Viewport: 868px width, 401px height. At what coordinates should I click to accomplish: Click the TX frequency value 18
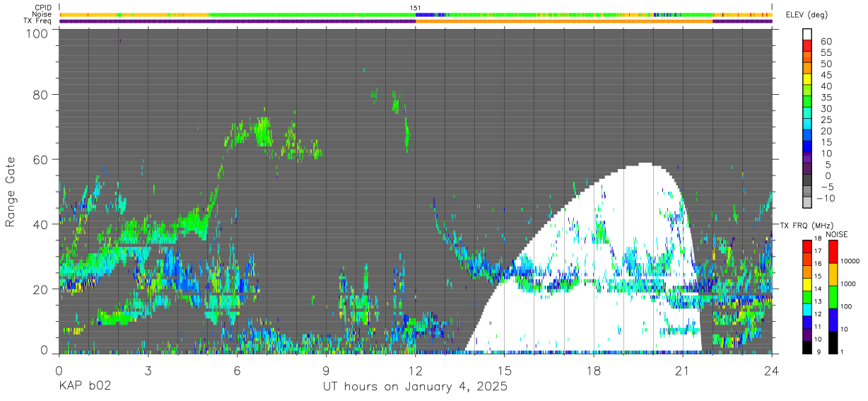click(817, 240)
